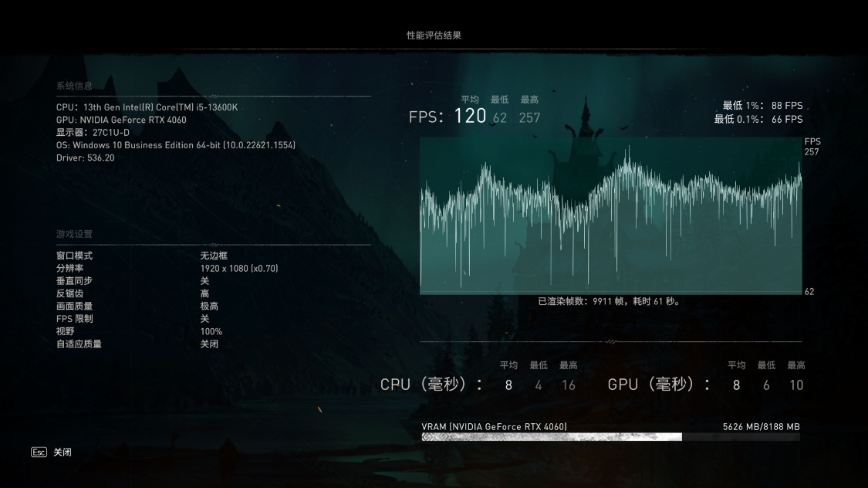The height and width of the screenshot is (488, 868).
Task: Click the 自适应质量 value 关闭
Action: (209, 344)
